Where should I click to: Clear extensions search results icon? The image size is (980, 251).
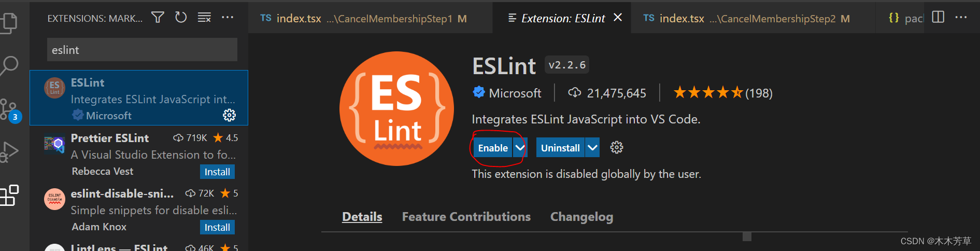(x=204, y=18)
